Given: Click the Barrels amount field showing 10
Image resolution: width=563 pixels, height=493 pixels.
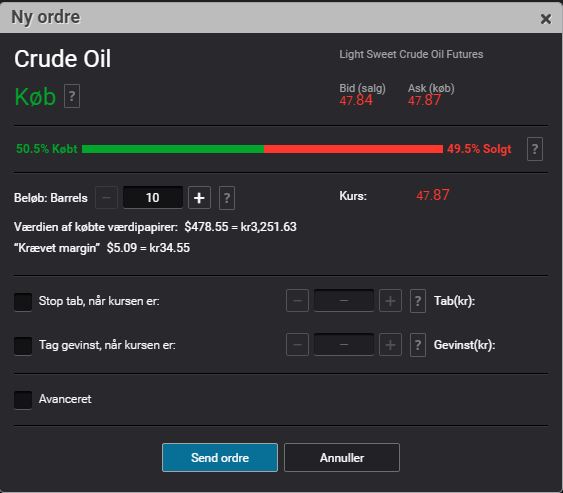Looking at the screenshot, I should pos(153,197).
